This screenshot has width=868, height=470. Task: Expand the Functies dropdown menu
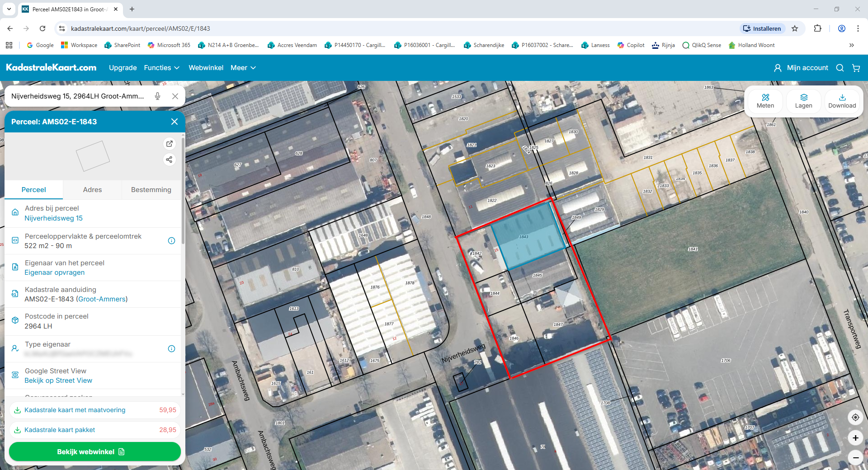pyautogui.click(x=161, y=68)
